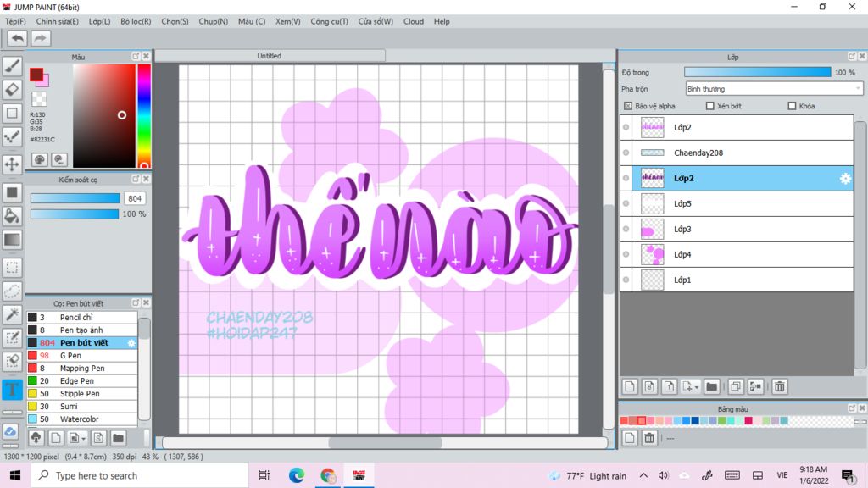
Task: Add new brush page icon
Action: [x=55, y=438]
